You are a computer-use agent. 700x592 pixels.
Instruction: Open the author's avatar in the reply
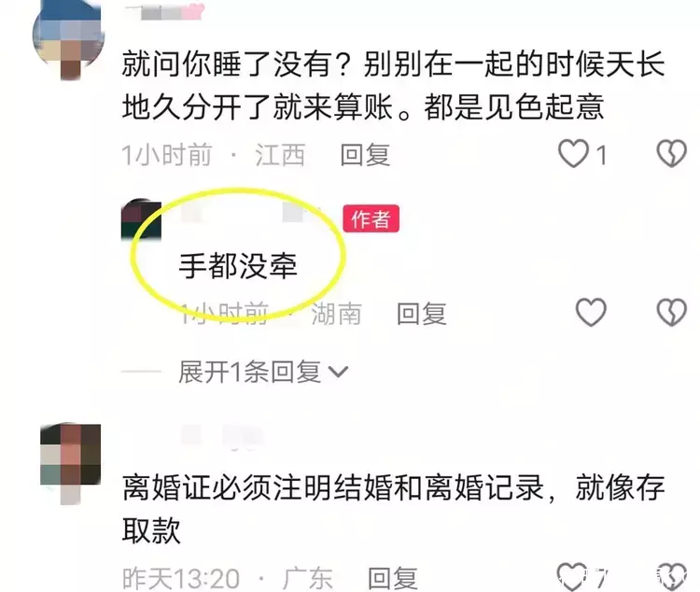(x=141, y=220)
